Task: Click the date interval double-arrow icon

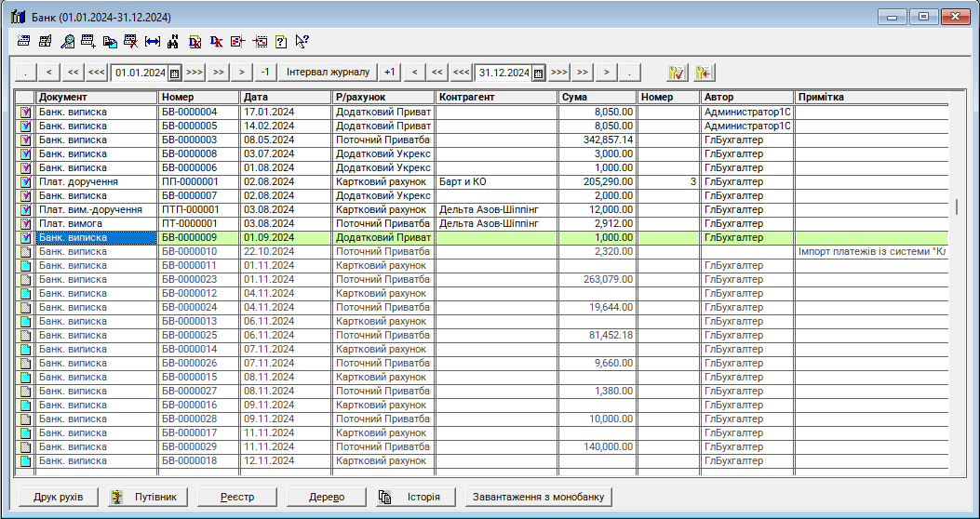Action: point(153,41)
